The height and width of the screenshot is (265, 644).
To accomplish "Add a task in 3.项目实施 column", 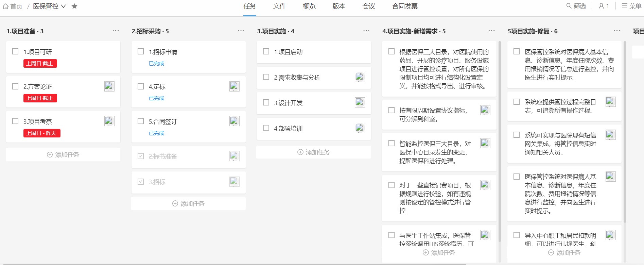I will pos(314,152).
